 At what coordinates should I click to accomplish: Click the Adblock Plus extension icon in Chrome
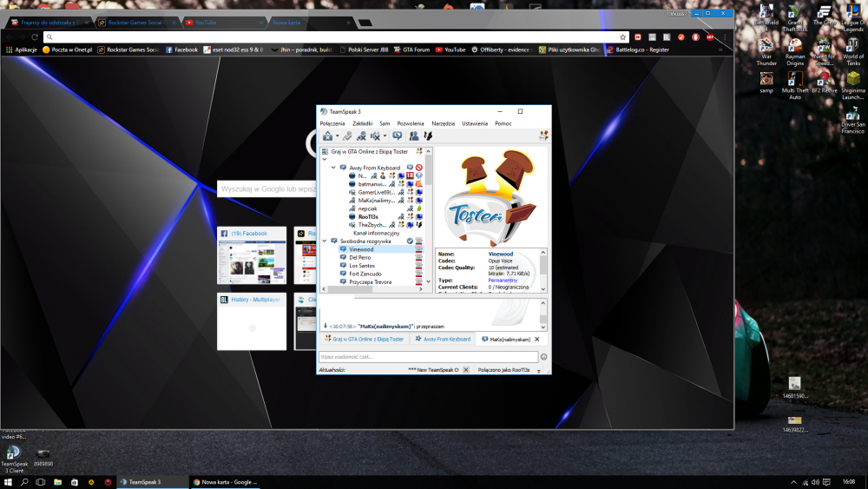point(710,37)
